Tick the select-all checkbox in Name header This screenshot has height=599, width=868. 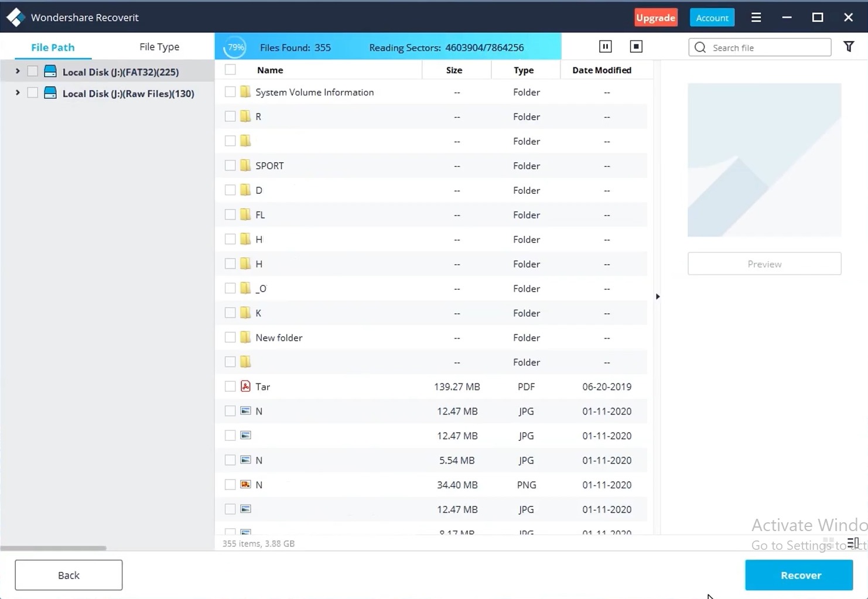[x=230, y=70]
